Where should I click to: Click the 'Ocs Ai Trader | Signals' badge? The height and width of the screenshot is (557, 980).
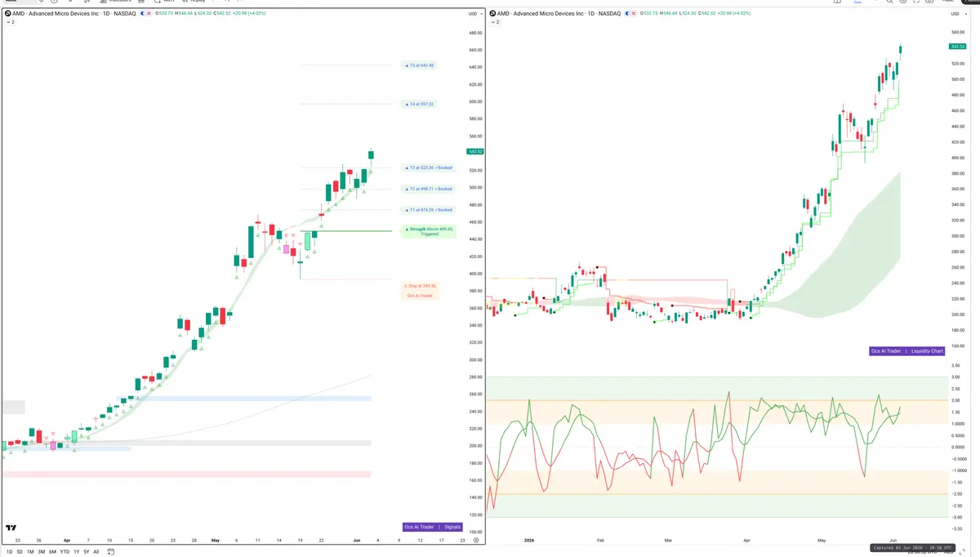(433, 527)
